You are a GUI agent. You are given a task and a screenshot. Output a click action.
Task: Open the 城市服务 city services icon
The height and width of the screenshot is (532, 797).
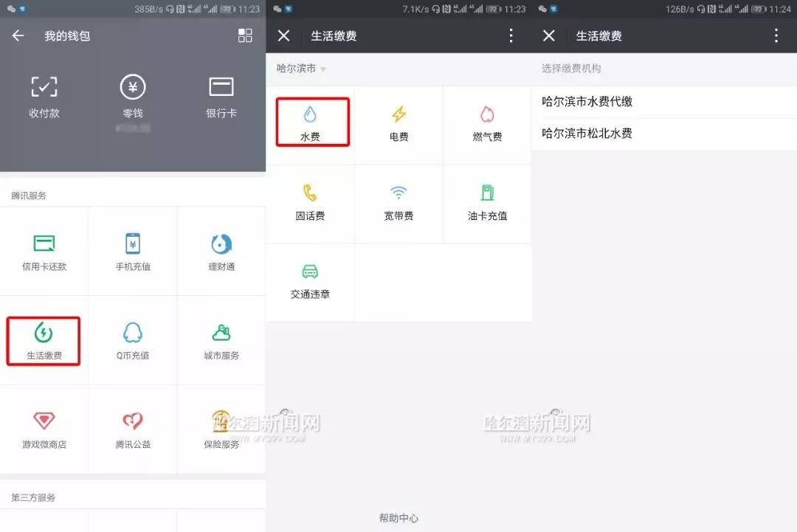pyautogui.click(x=220, y=340)
